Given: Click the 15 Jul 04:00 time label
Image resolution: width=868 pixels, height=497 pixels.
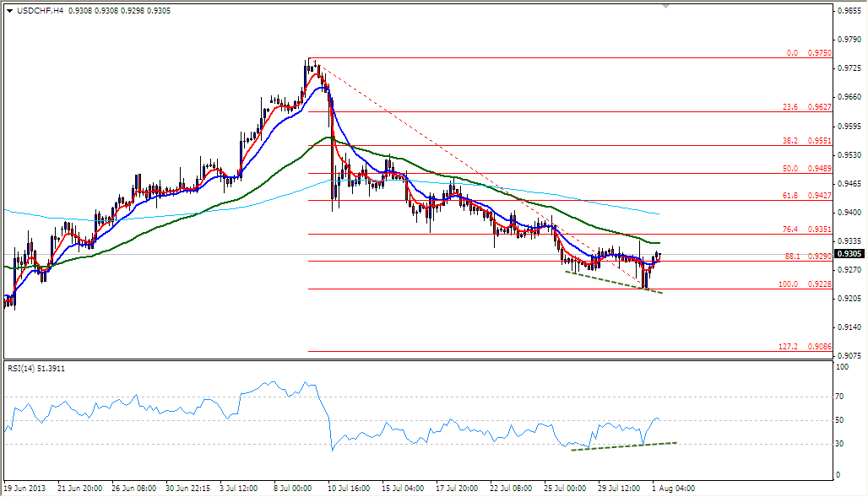Looking at the screenshot, I should pyautogui.click(x=403, y=489).
